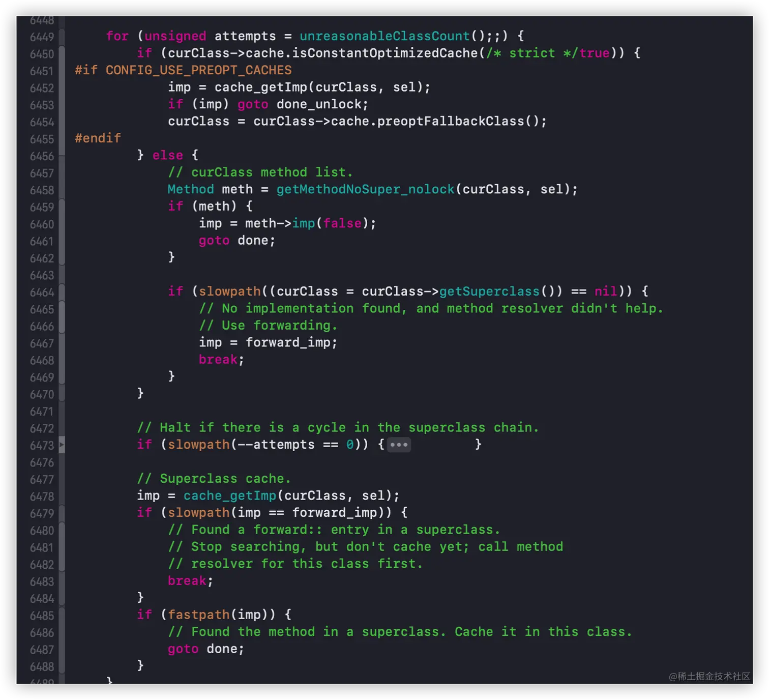
Task: Click the break statement on line 6483
Action: [x=190, y=581]
